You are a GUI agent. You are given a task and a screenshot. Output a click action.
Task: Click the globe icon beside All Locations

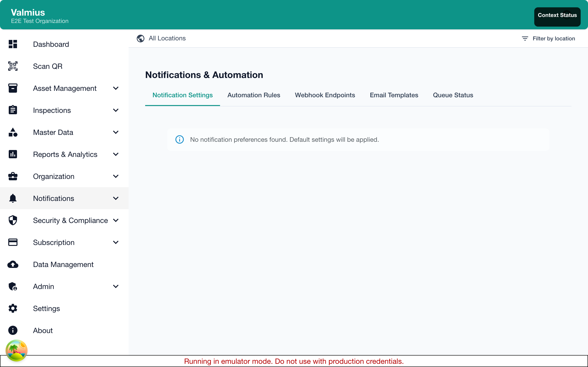(140, 38)
